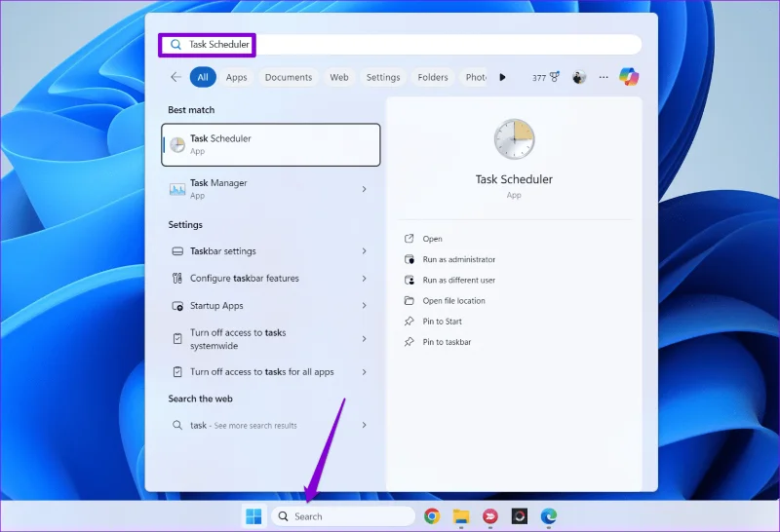Viewport: 780px width, 532px height.
Task: Switch to the Folders filter tab
Action: (x=433, y=77)
